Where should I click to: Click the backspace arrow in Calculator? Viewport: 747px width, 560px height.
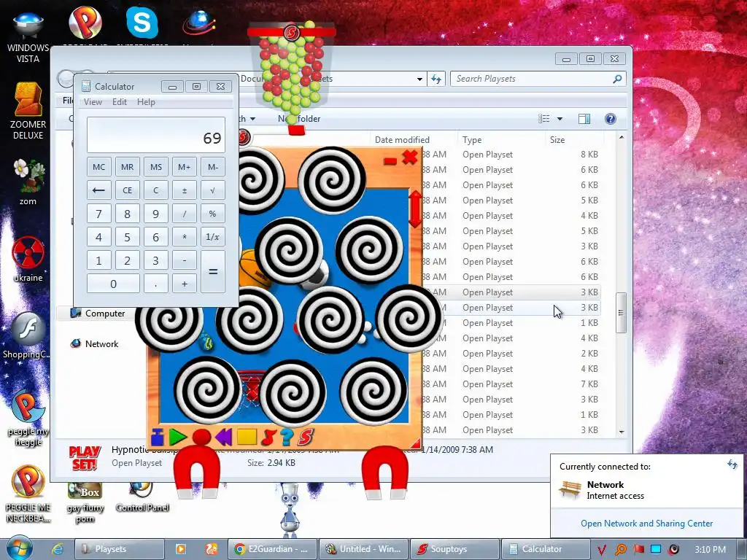98,190
